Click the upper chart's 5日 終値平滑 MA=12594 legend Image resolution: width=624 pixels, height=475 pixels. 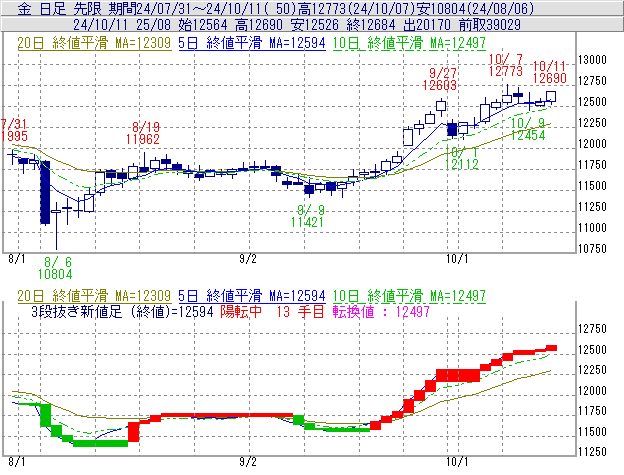[252, 43]
